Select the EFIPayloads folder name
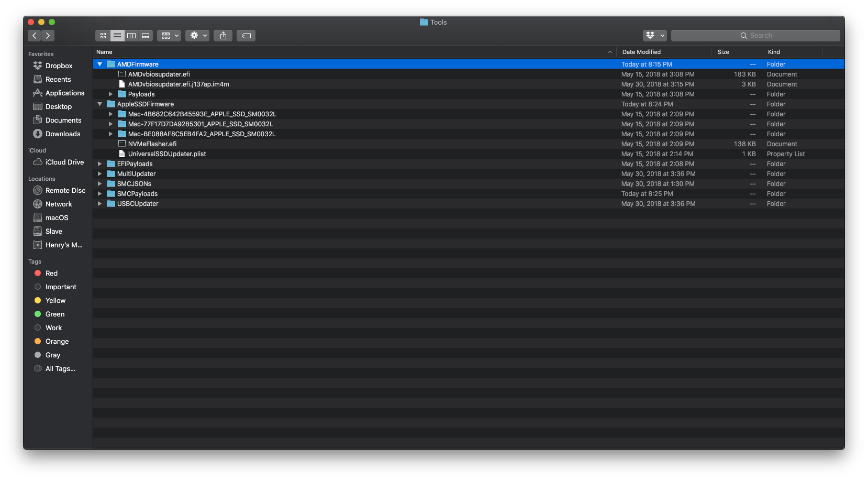 (x=135, y=164)
